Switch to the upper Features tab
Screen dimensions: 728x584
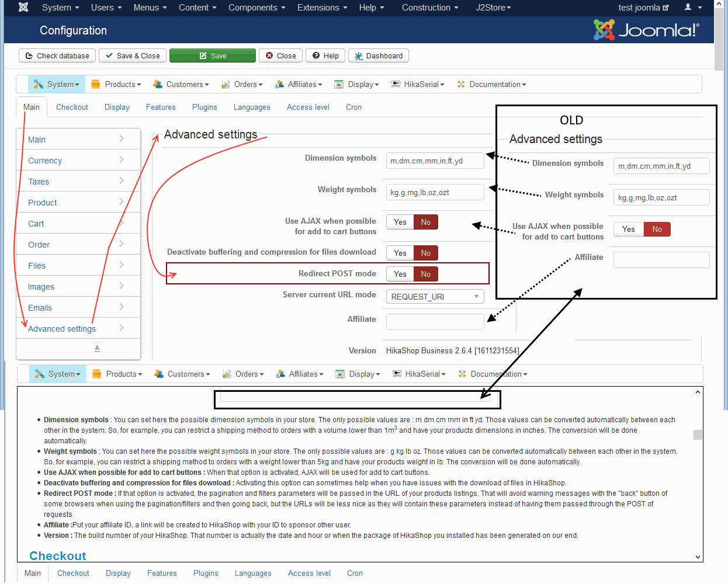click(161, 107)
